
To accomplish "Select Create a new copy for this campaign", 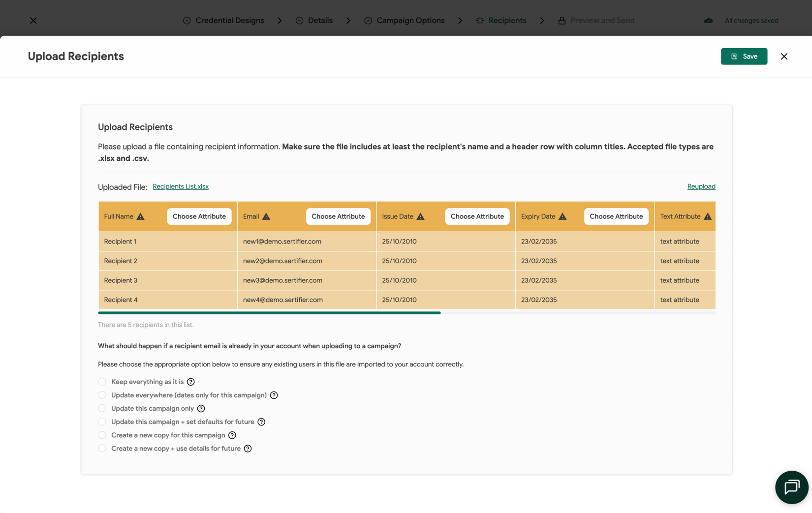I will coord(102,435).
